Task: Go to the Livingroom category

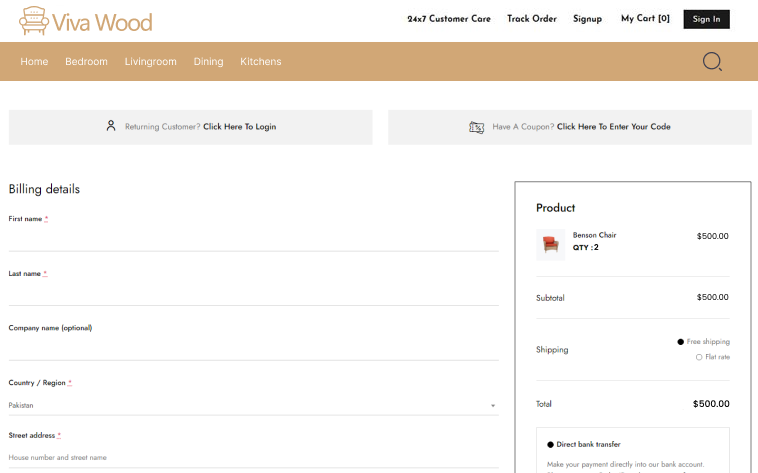Action: coord(150,62)
